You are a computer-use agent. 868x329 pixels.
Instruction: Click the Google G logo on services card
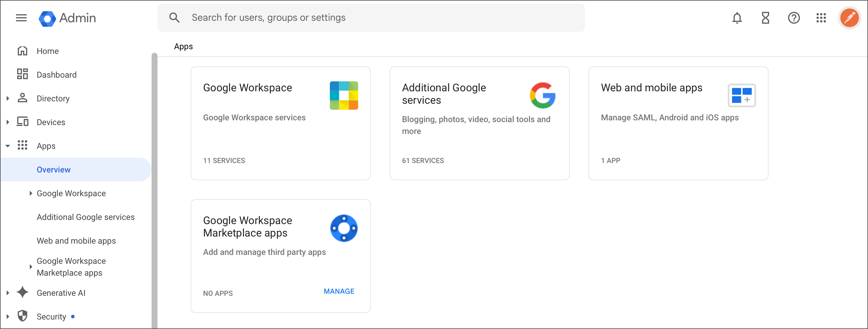pyautogui.click(x=542, y=95)
